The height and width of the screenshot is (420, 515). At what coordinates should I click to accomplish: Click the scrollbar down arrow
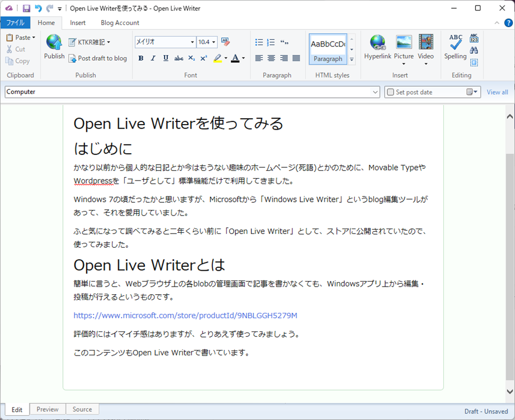coord(510,392)
